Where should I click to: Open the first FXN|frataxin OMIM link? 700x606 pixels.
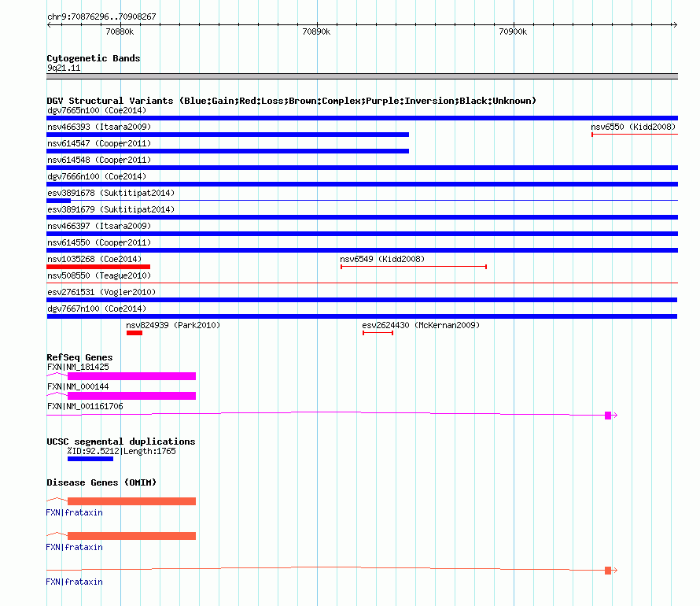pos(74,512)
